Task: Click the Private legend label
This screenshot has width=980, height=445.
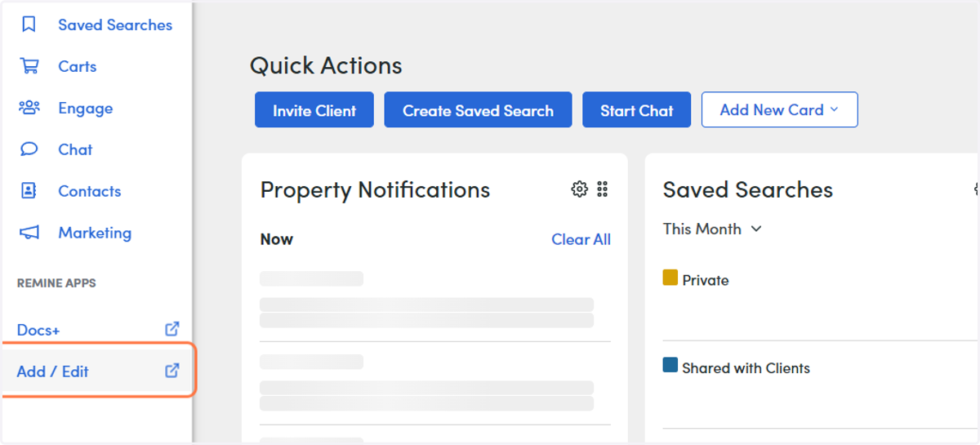Action: pyautogui.click(x=706, y=280)
